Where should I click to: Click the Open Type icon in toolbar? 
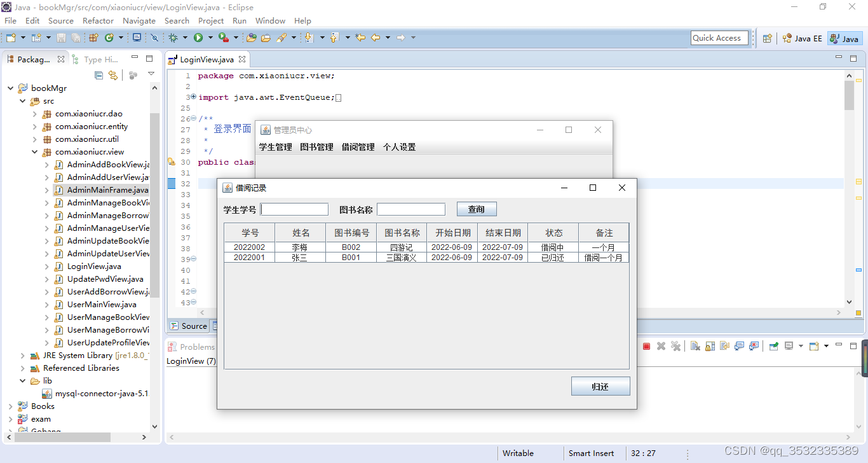(x=252, y=38)
